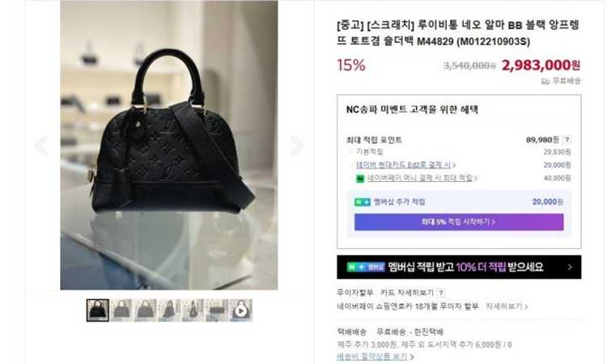Open the max points question mark help
The height and width of the screenshot is (364, 607).
click(567, 140)
